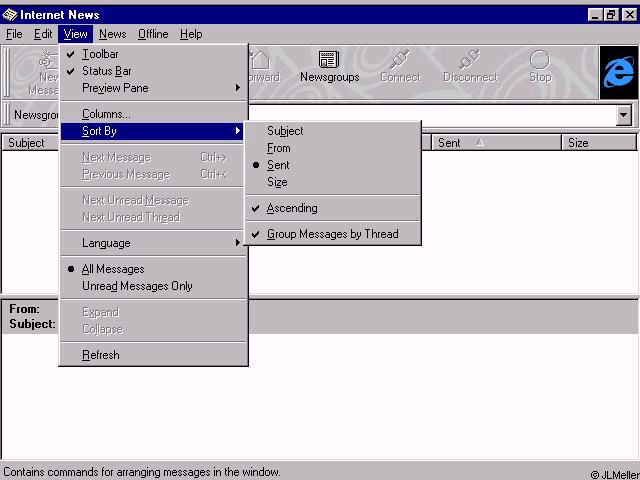
Task: Open the Help menu
Action: click(x=191, y=34)
